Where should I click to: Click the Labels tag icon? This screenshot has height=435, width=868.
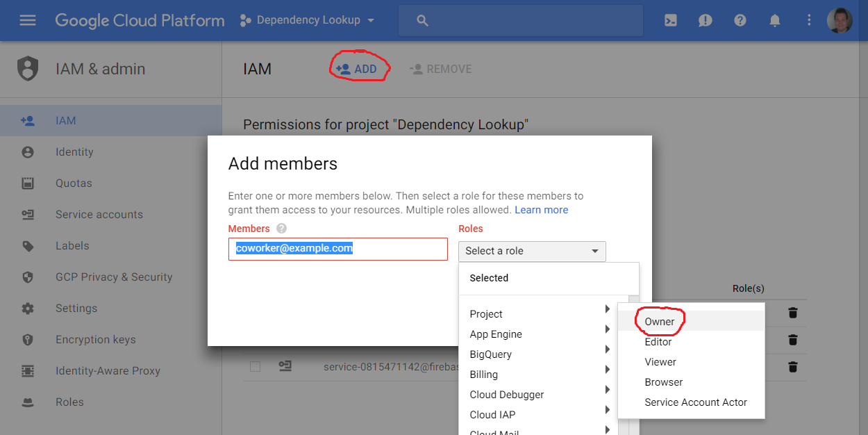click(28, 246)
